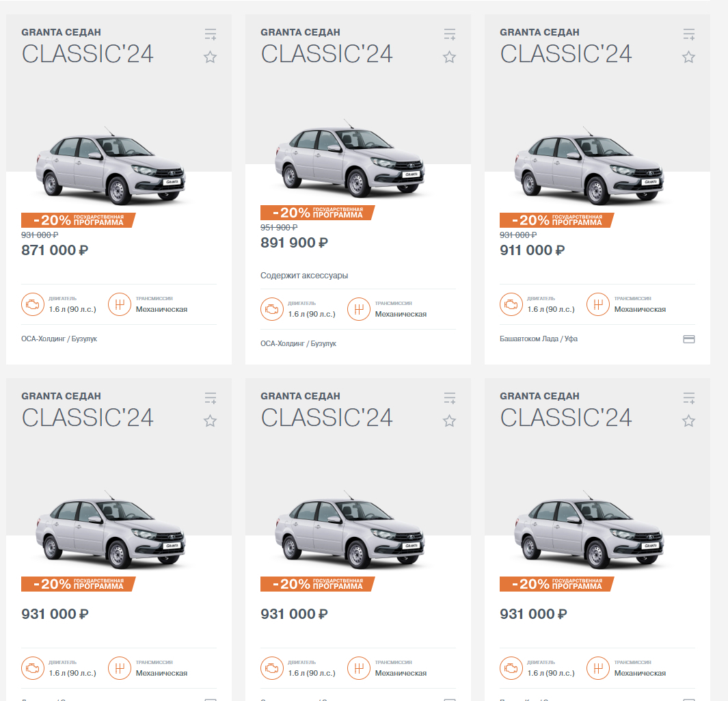Add the 911 000 ₽ Granta to comparison

point(688,34)
